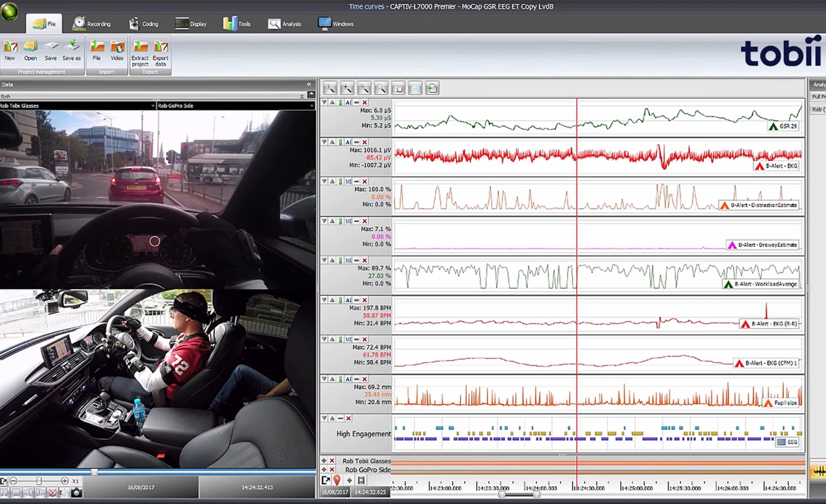826x504 pixels.
Task: Move B-Alert EKG curve up with triangle
Action: click(332, 142)
